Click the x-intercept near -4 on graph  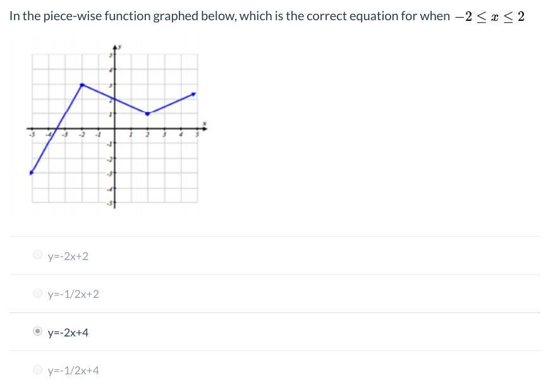tap(58, 129)
